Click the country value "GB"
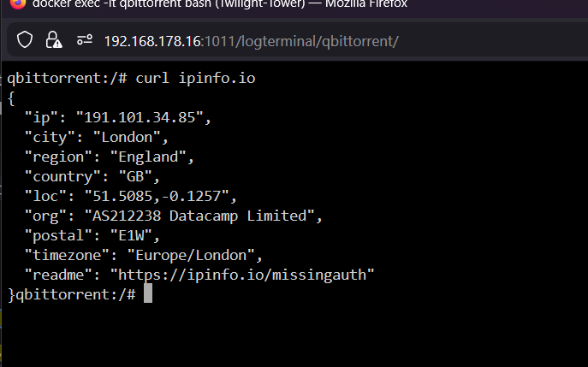 click(x=135, y=176)
